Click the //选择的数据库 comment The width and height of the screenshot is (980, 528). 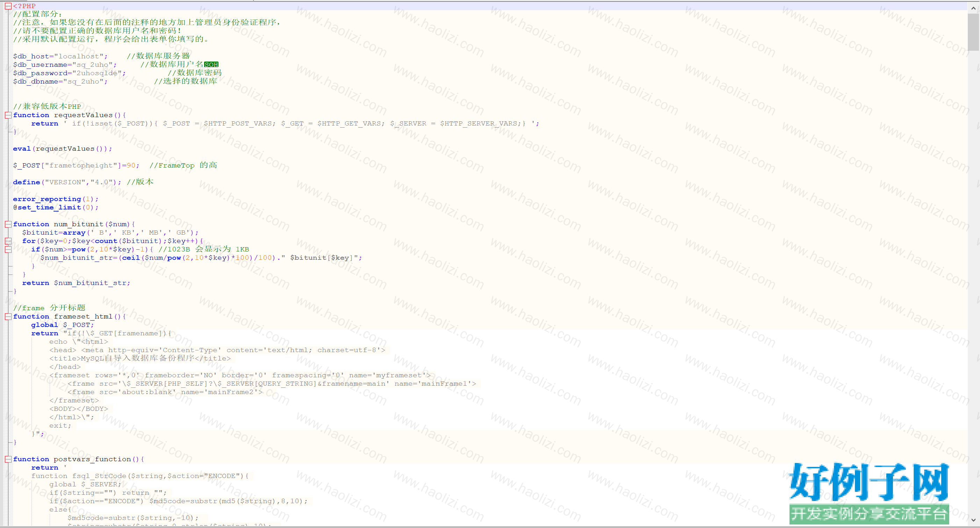click(x=185, y=81)
